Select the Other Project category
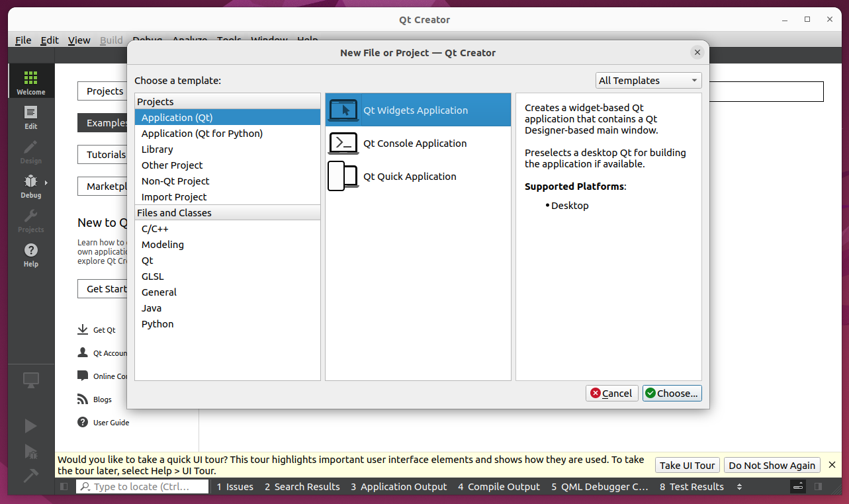The height and width of the screenshot is (504, 849). pyautogui.click(x=227, y=165)
